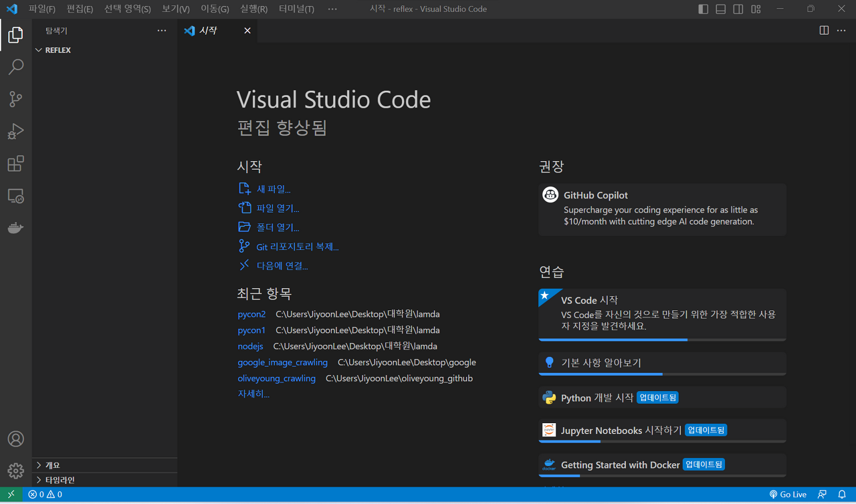Expand the 타임라인 timeline section

(104, 480)
